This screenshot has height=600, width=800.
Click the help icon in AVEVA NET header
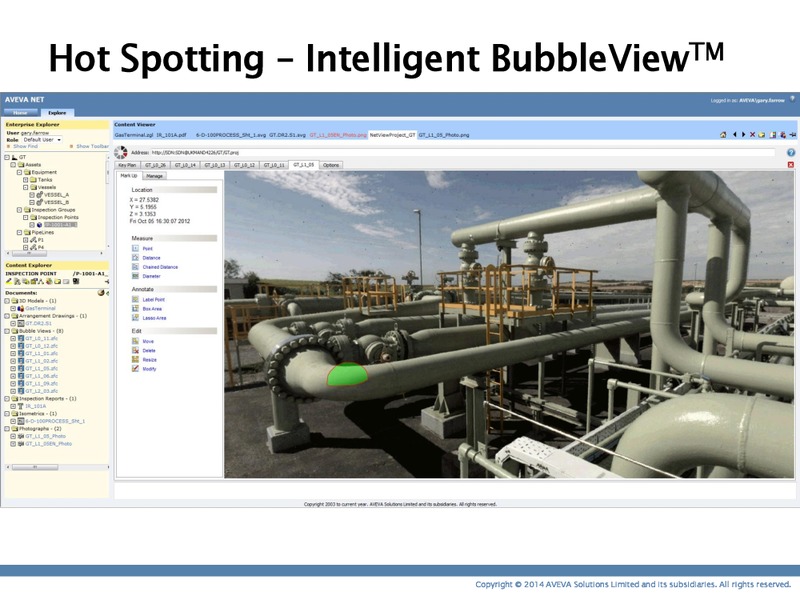coord(792,99)
